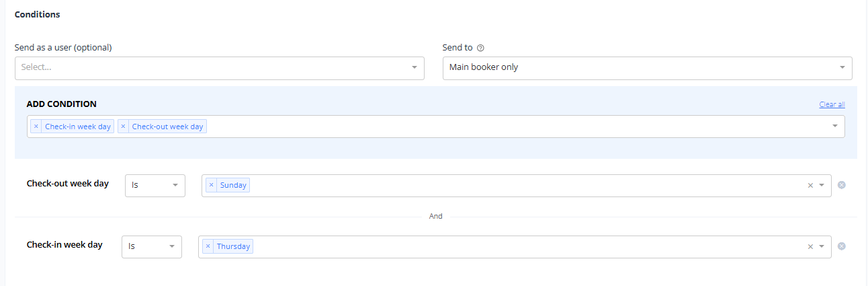
Task: Click the Clear all link
Action: coord(832,104)
